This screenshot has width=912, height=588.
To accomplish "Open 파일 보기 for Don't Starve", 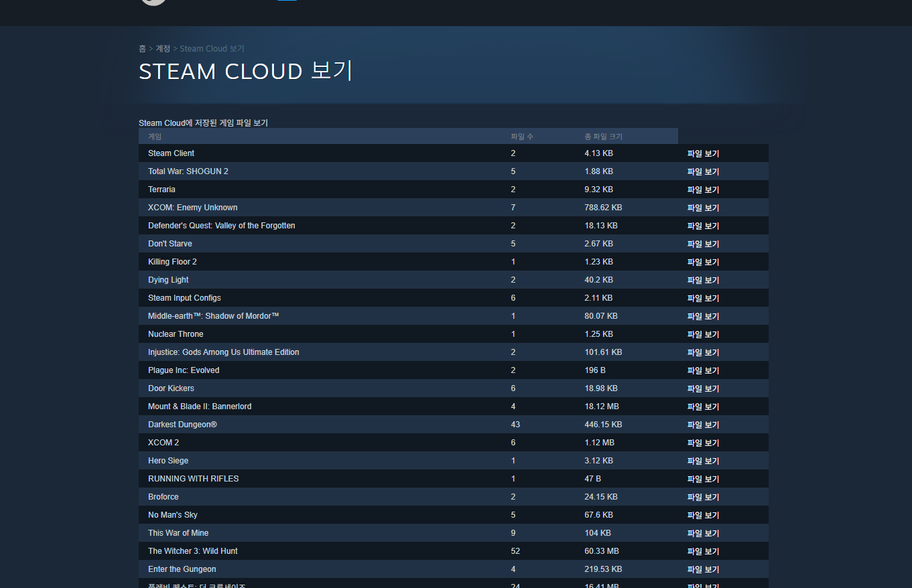I will click(703, 244).
